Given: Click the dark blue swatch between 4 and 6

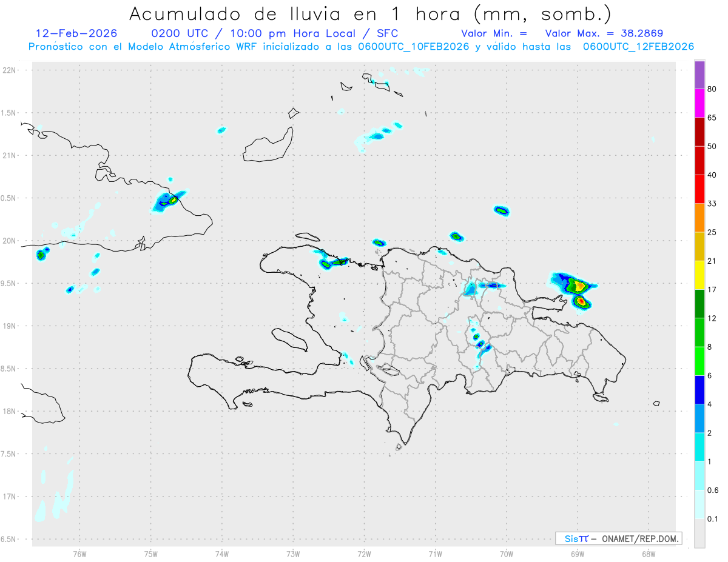Looking at the screenshot, I should click(699, 390).
